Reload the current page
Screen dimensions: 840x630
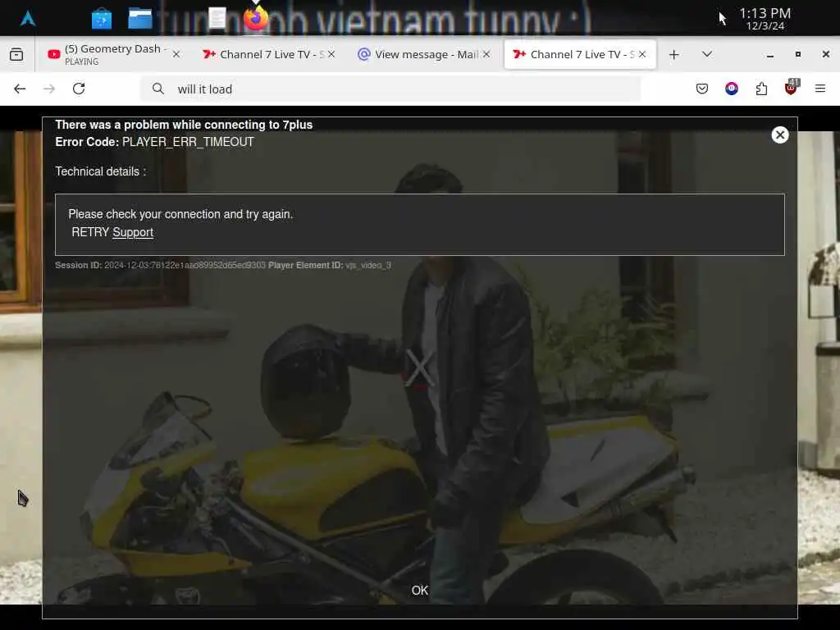point(79,89)
